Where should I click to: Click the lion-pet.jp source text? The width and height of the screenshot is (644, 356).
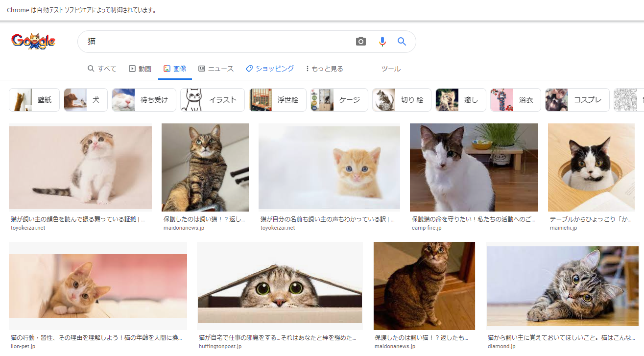(x=23, y=346)
